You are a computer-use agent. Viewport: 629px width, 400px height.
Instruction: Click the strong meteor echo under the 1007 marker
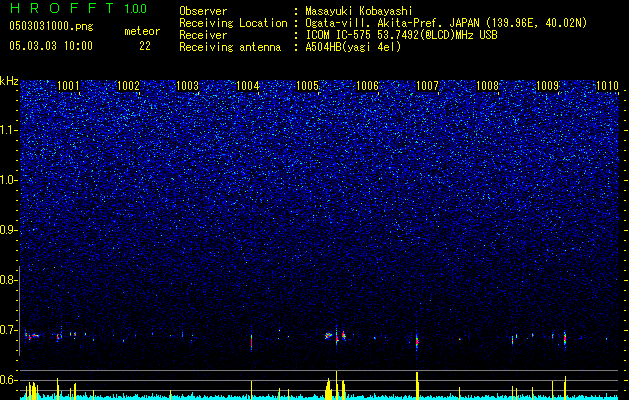tap(417, 342)
